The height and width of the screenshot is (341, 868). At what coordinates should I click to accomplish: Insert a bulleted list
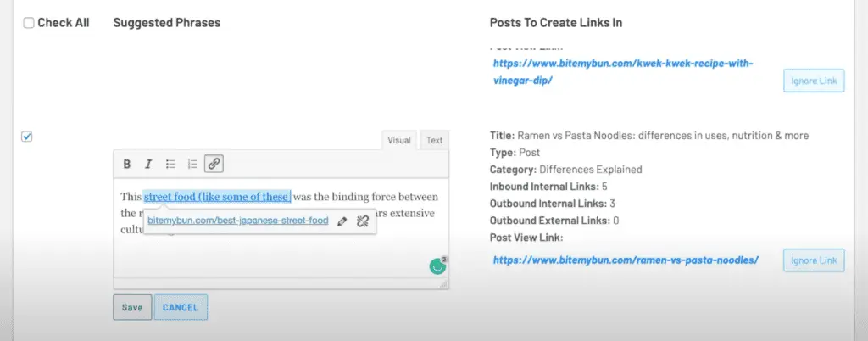pyautogui.click(x=170, y=164)
